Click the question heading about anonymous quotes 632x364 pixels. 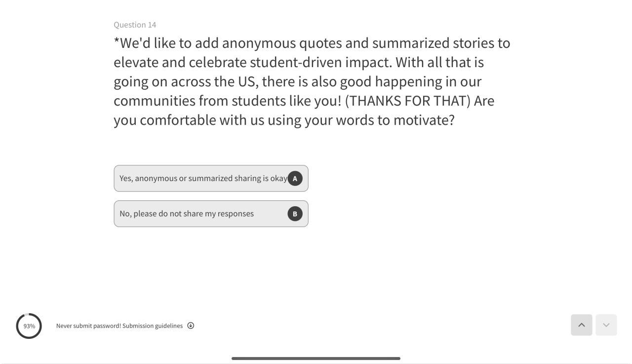pyautogui.click(x=312, y=81)
